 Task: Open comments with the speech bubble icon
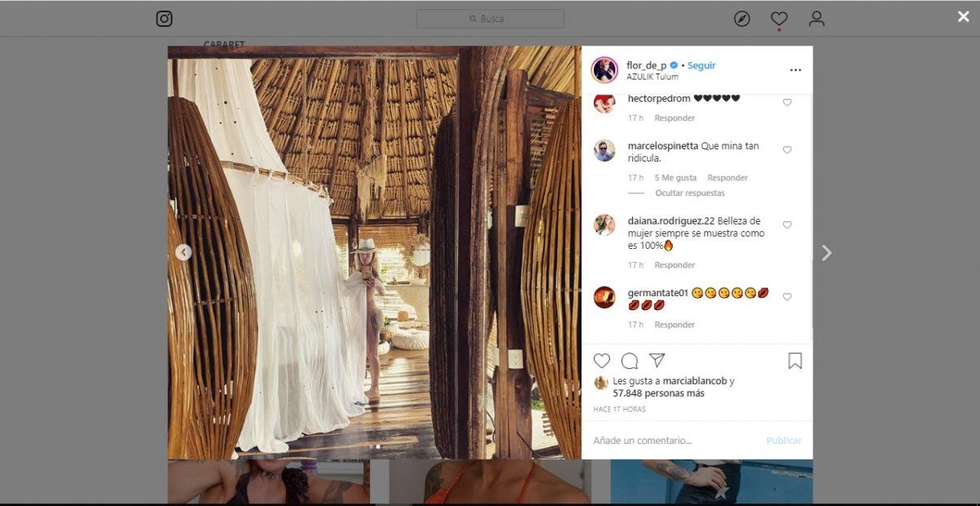pyautogui.click(x=629, y=361)
